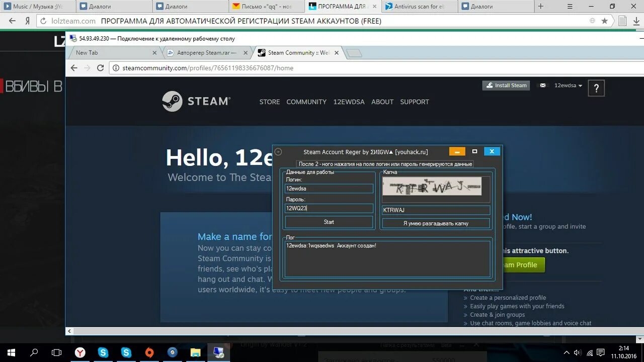The width and height of the screenshot is (644, 362).
Task: Bookmark page with star icon
Action: tap(604, 21)
